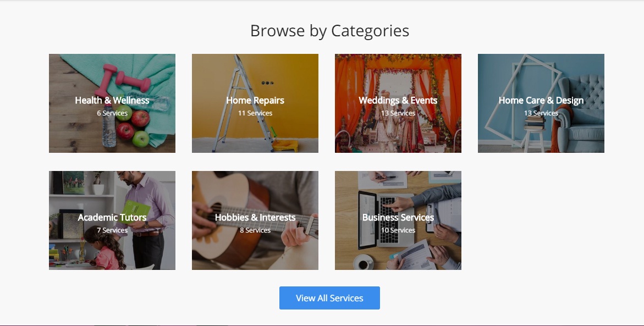Click the Home Repairs heading link
The image size is (644, 326).
pos(255,100)
